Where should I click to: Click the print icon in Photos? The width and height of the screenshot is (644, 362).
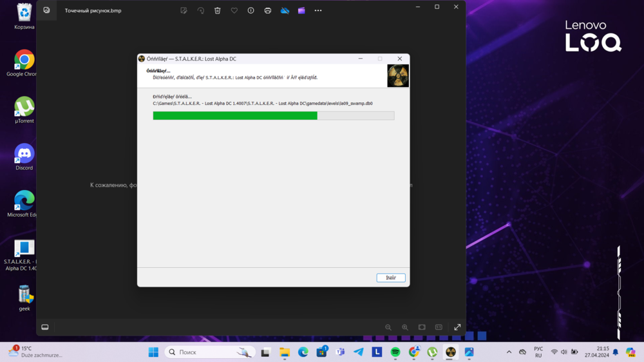pos(268,10)
